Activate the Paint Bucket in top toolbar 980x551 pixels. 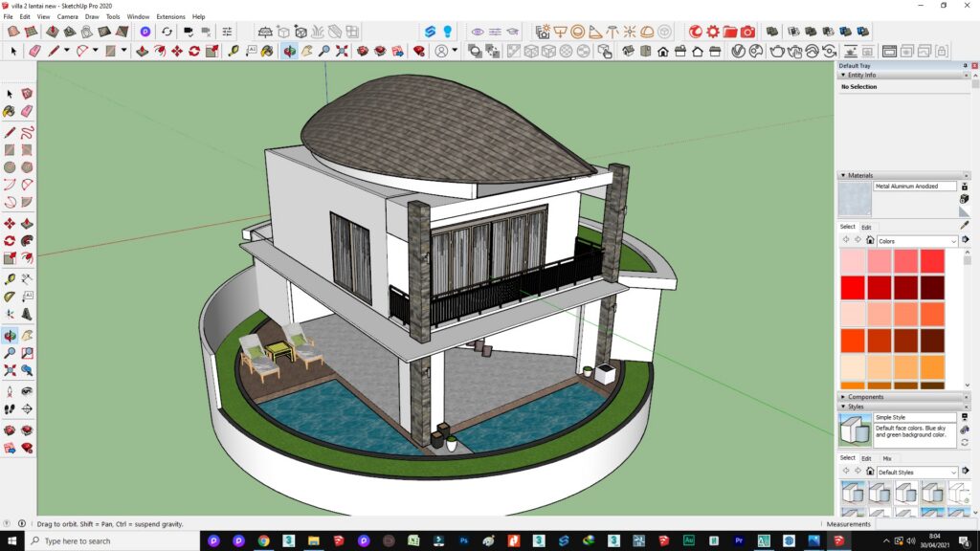click(x=268, y=52)
